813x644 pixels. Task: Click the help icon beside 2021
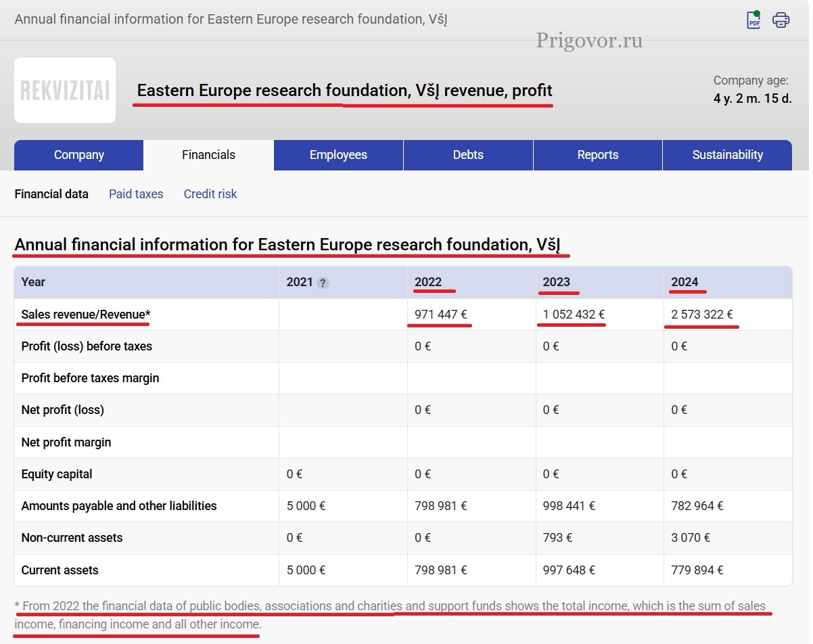323,283
